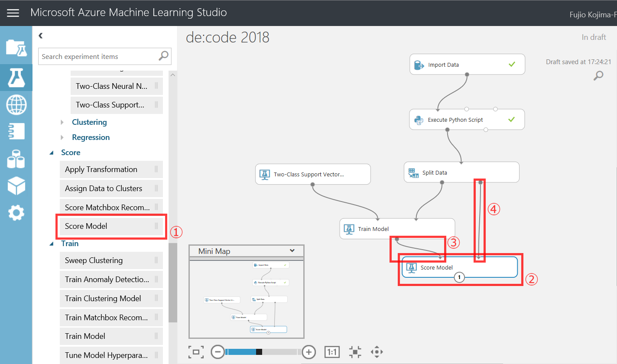Click the Import Data output port

[467, 75]
